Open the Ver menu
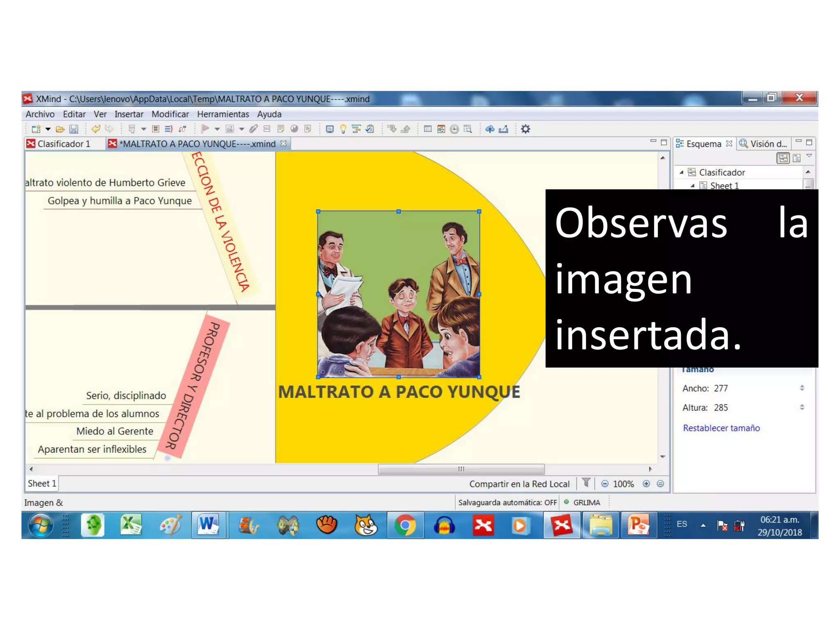840x630 pixels. tap(100, 114)
